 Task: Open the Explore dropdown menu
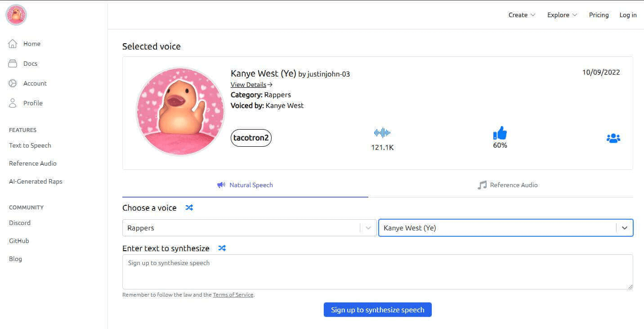(x=562, y=15)
